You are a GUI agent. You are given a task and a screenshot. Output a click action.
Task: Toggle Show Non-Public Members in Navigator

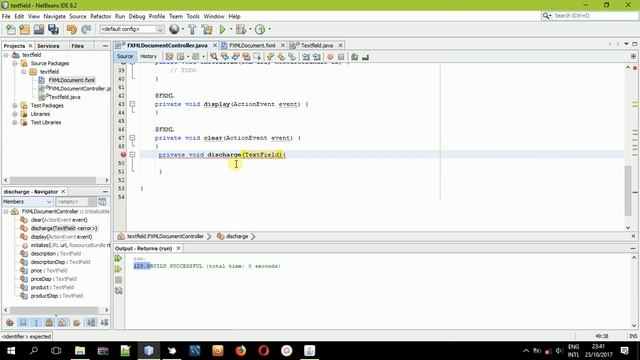click(49, 323)
